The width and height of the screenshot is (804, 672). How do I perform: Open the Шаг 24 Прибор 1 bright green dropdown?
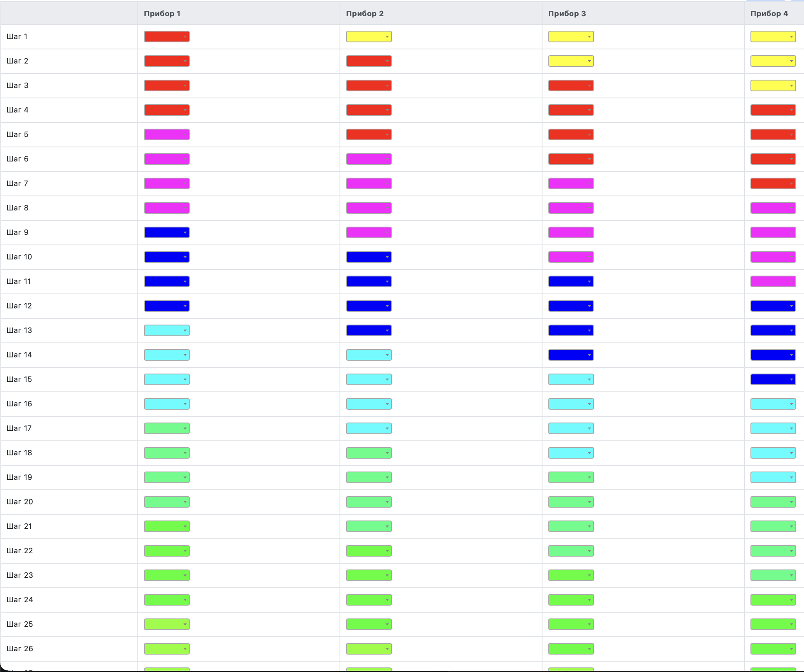167,600
